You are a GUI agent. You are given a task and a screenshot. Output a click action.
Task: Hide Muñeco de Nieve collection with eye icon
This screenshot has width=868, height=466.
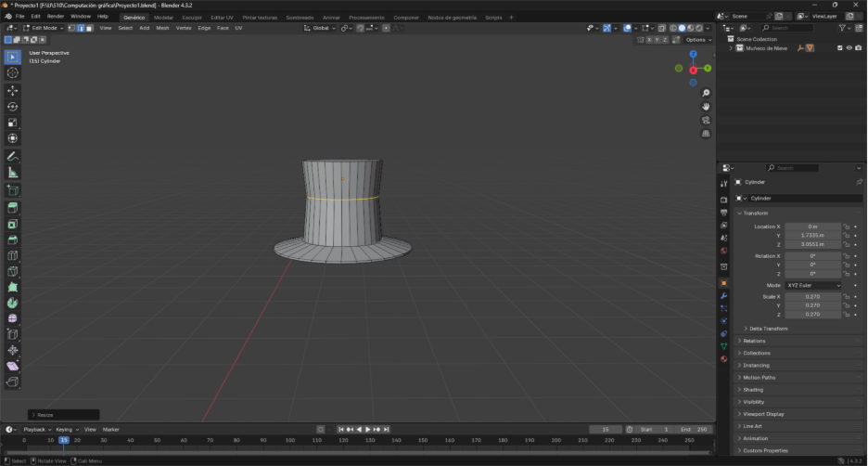[849, 48]
